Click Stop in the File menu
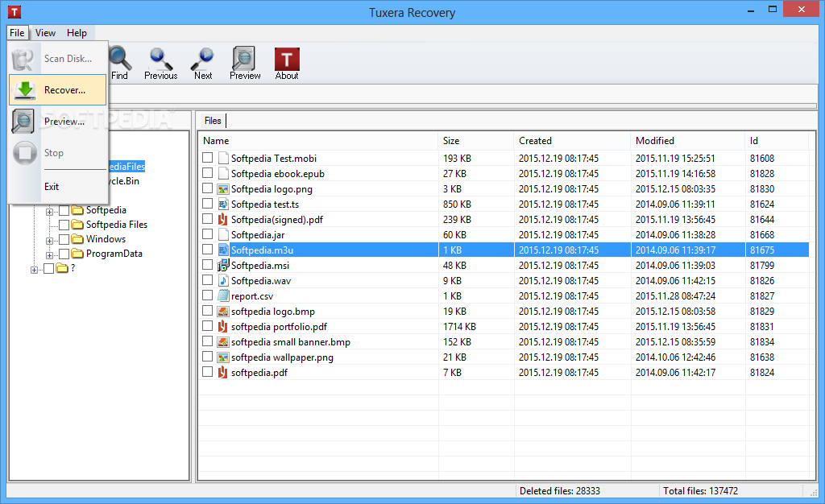This screenshot has height=504, width=825. (x=57, y=153)
